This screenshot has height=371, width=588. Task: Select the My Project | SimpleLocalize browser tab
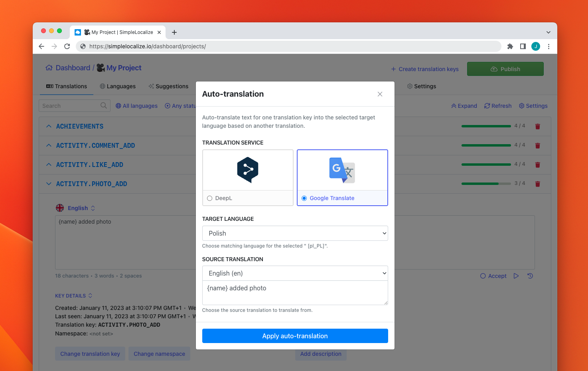coord(118,32)
